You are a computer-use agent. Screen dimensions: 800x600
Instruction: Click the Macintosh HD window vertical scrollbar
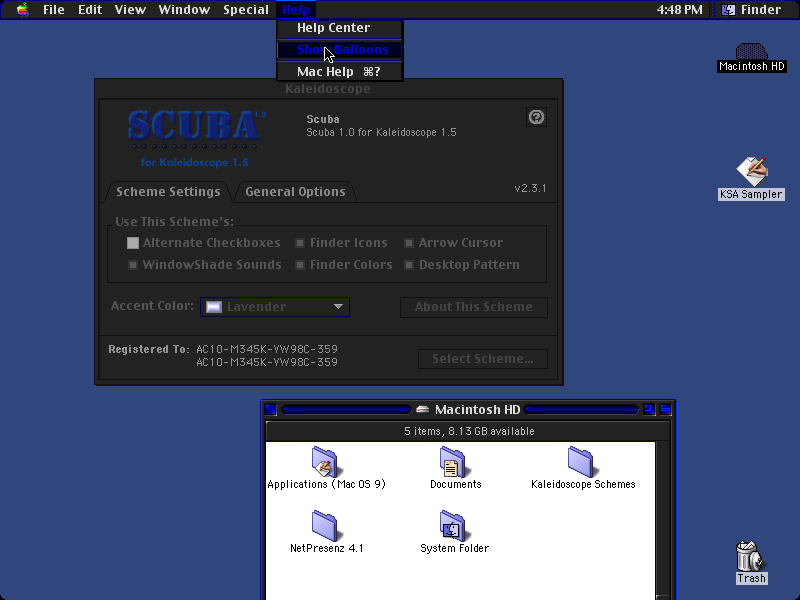[662, 520]
